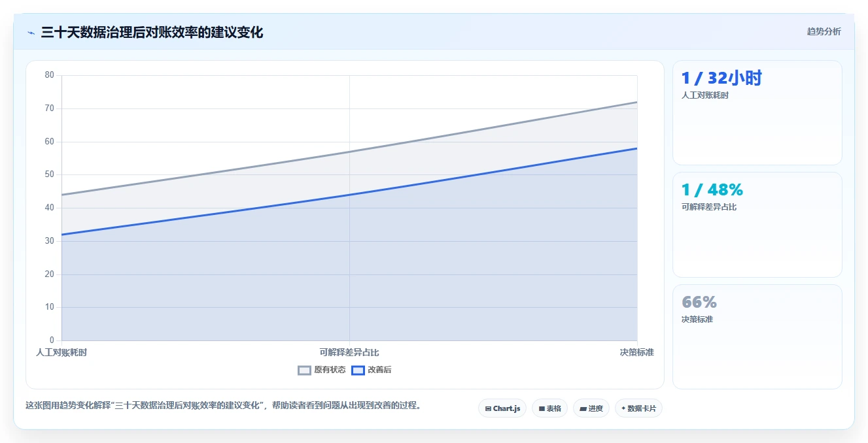Select the 进度 tag
The image size is (868, 443).
click(591, 408)
